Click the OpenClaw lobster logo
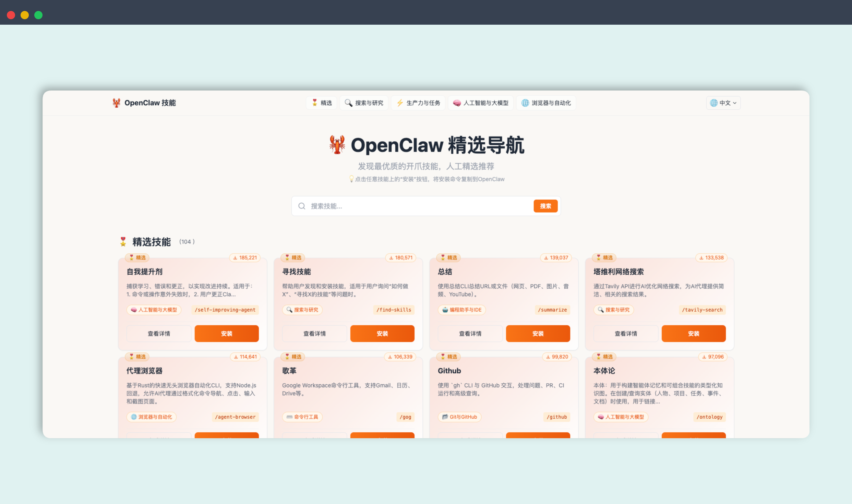Viewport: 852px width, 504px height. click(117, 103)
